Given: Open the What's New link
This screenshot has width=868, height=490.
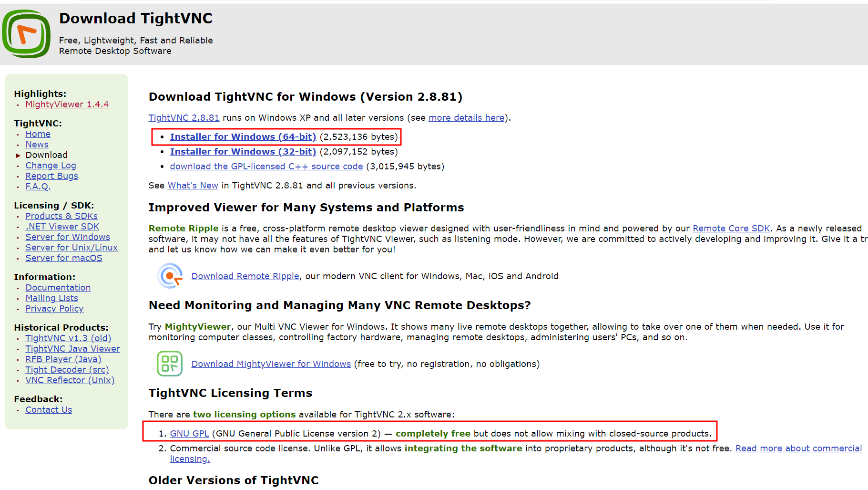Looking at the screenshot, I should click(x=193, y=186).
